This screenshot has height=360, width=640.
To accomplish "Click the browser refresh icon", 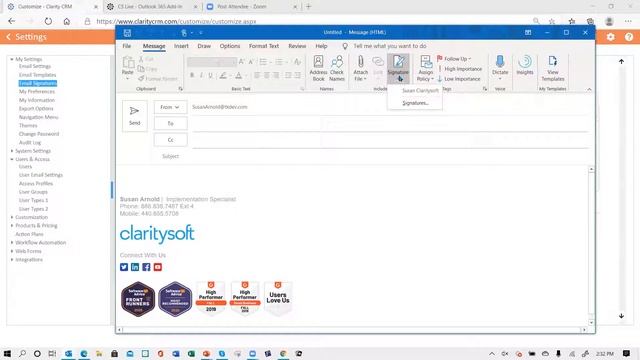I will coord(48,21).
